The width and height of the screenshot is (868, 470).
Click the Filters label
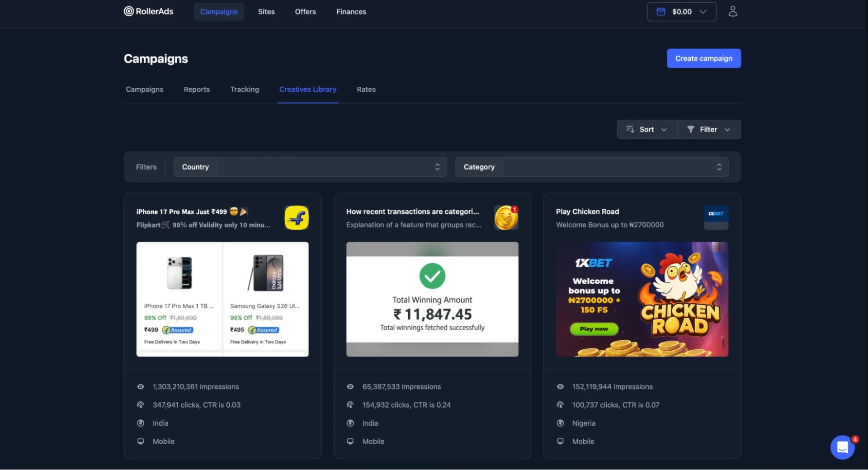pyautogui.click(x=146, y=167)
